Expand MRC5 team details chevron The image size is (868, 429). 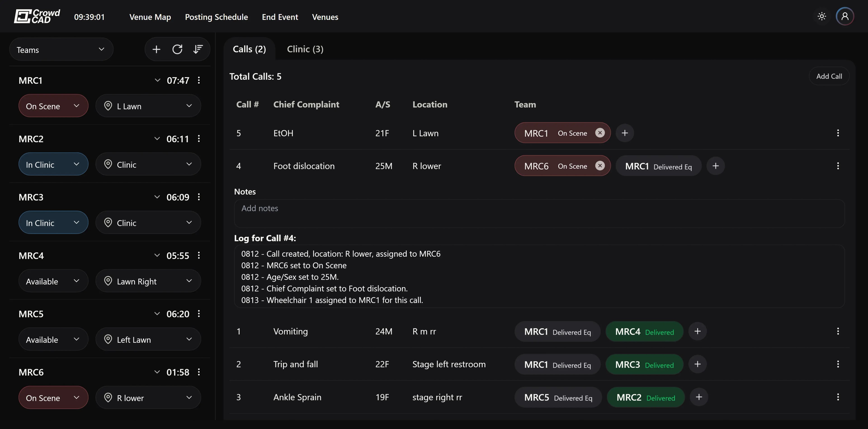click(157, 314)
